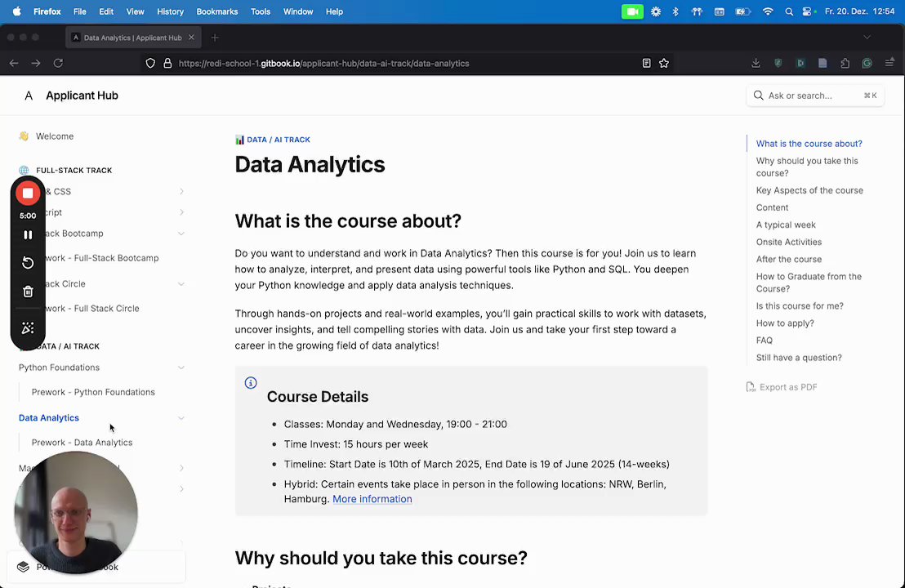Screen dimensions: 905x588
Task: Follow the More information link
Action: [x=372, y=499]
